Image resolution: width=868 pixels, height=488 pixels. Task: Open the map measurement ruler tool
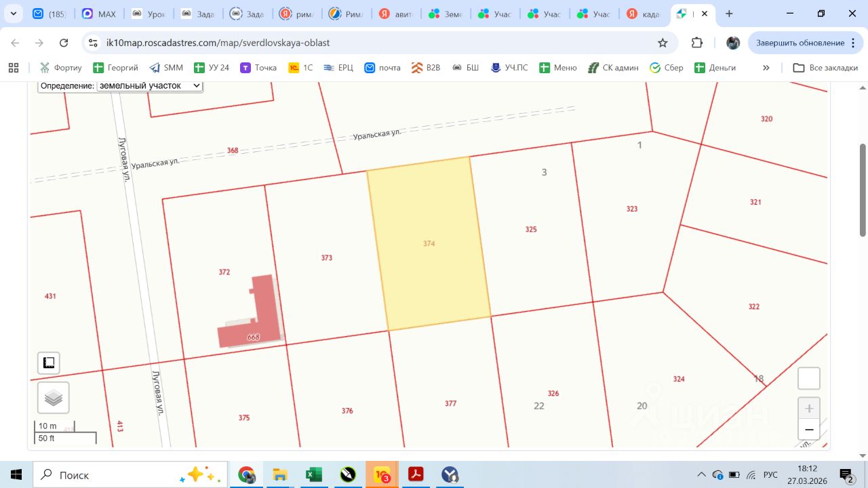[49, 363]
